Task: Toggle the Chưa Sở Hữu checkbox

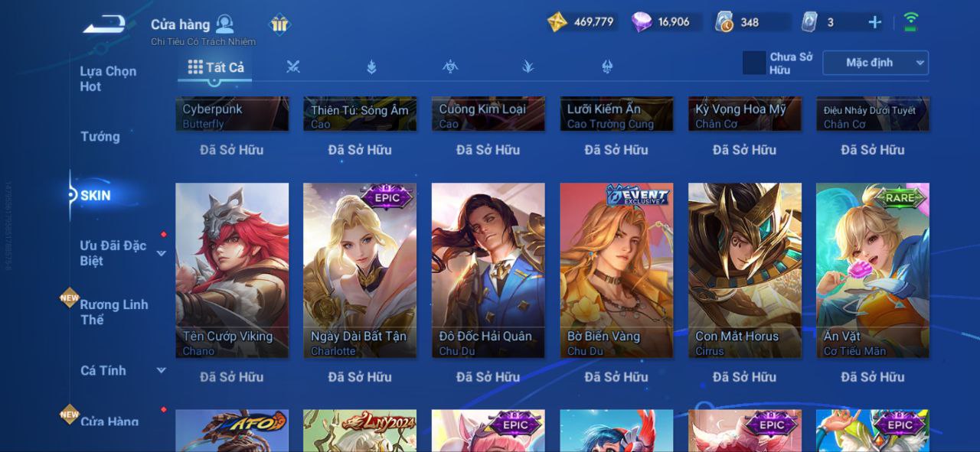Action: coord(754,63)
